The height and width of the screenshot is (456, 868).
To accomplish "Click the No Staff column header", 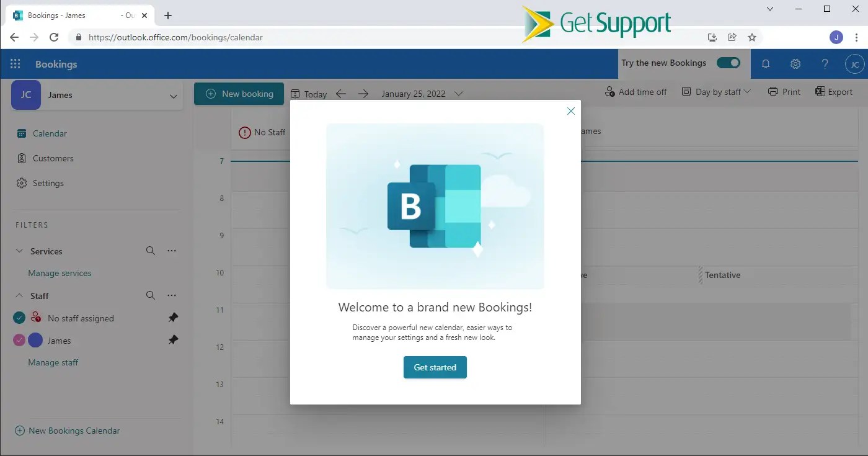I will click(262, 132).
